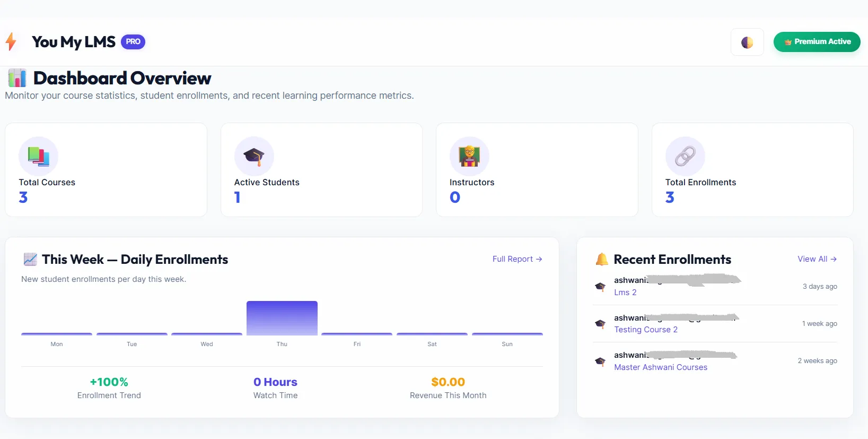Click graduation cap icon beside Lms 2
Screen dimensions: 868x439
(600, 287)
